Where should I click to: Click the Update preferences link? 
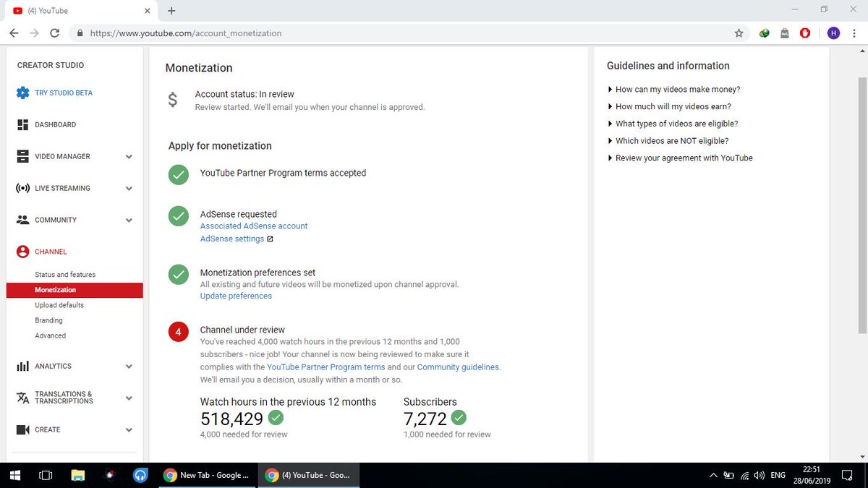tap(236, 296)
